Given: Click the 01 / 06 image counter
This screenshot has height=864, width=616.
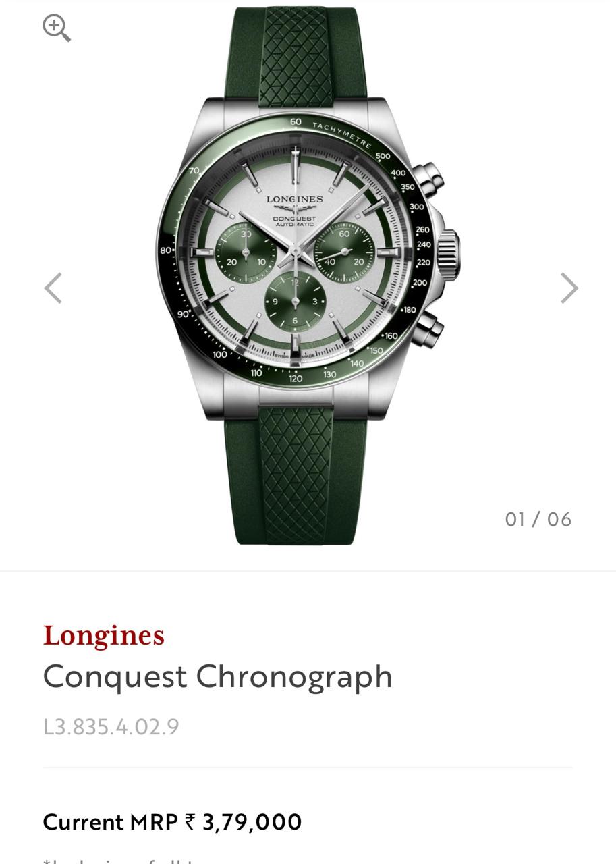Looking at the screenshot, I should (x=538, y=519).
